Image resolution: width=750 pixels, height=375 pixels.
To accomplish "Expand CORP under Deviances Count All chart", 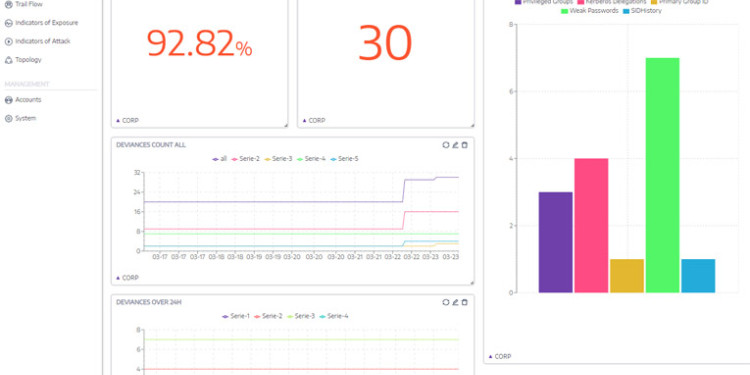I will pyautogui.click(x=127, y=278).
